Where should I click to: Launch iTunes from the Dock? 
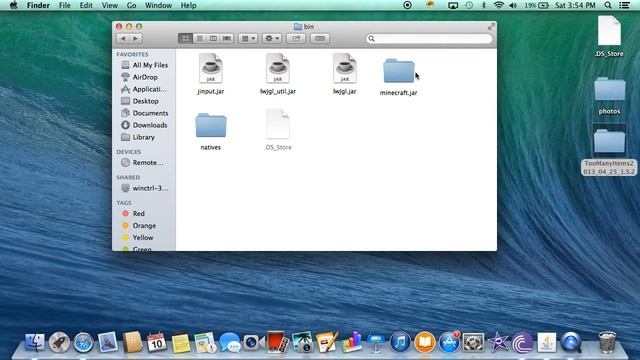pos(400,342)
